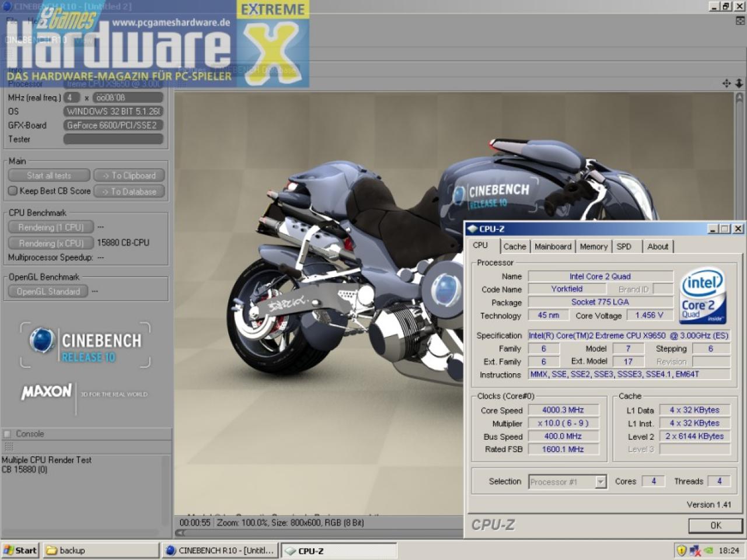
Task: Open the disconnected network tray icon
Action: click(695, 550)
